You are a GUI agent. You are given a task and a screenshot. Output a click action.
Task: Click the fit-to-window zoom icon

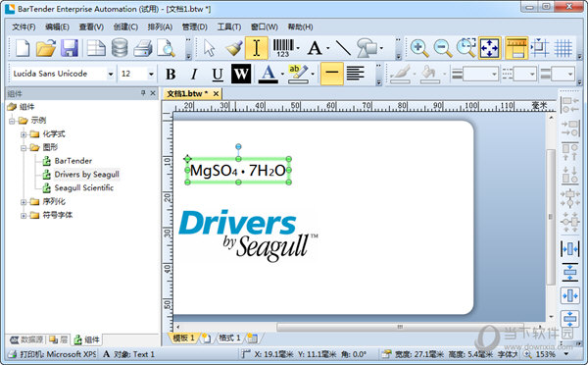(x=489, y=48)
